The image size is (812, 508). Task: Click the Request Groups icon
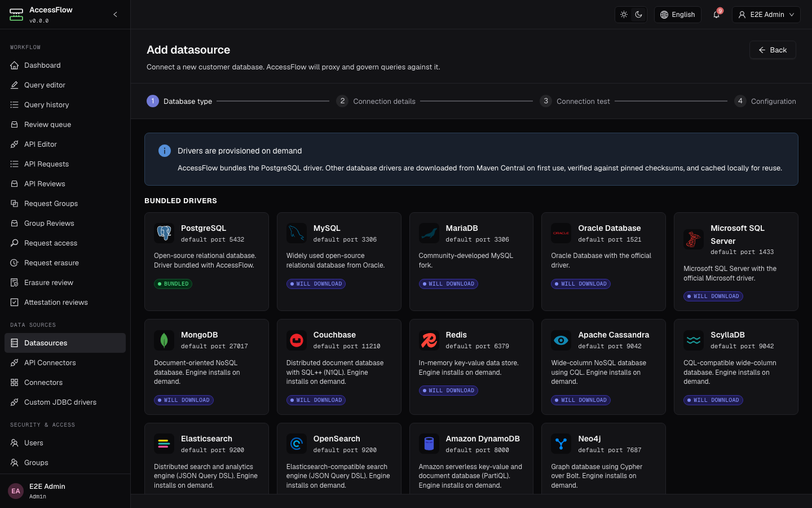15,204
